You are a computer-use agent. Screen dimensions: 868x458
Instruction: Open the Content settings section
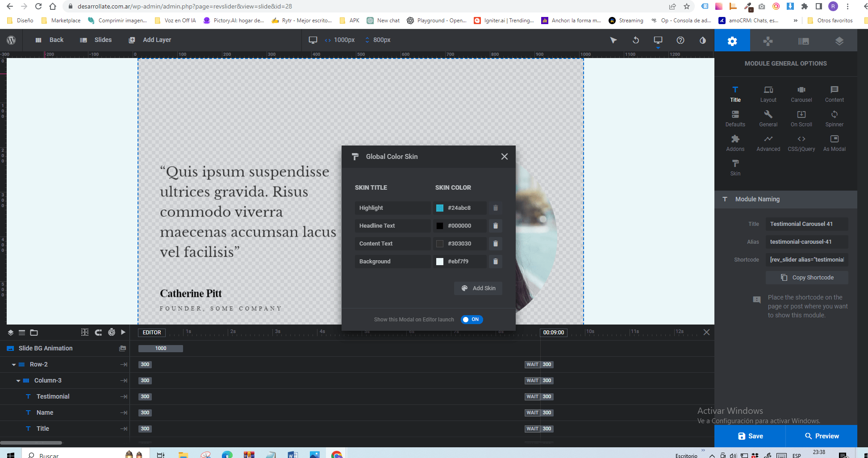pyautogui.click(x=835, y=94)
